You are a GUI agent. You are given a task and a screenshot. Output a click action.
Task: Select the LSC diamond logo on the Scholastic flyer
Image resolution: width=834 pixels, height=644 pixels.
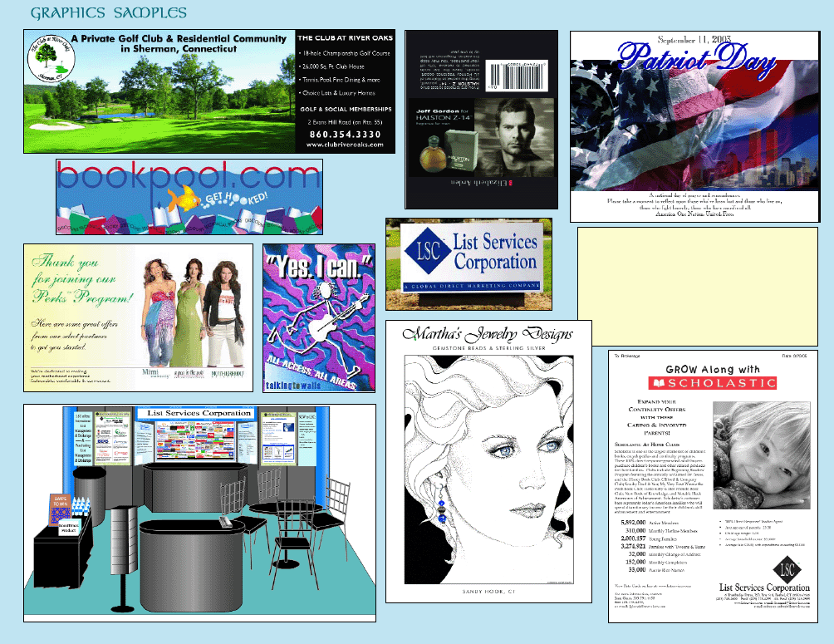pos(788,571)
